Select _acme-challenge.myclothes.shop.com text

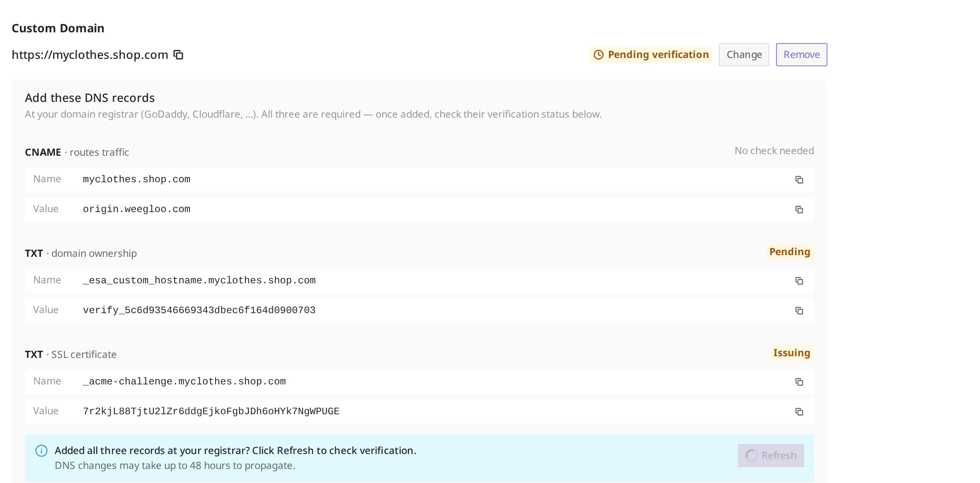(184, 382)
